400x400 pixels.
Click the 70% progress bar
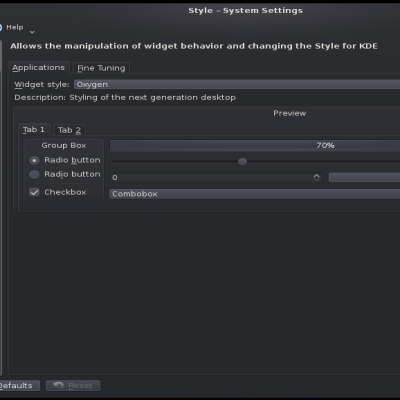pyautogui.click(x=255, y=145)
